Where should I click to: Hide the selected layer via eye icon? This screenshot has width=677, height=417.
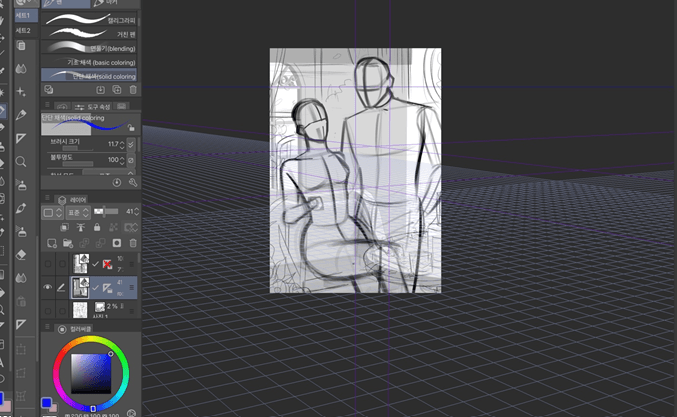(47, 287)
